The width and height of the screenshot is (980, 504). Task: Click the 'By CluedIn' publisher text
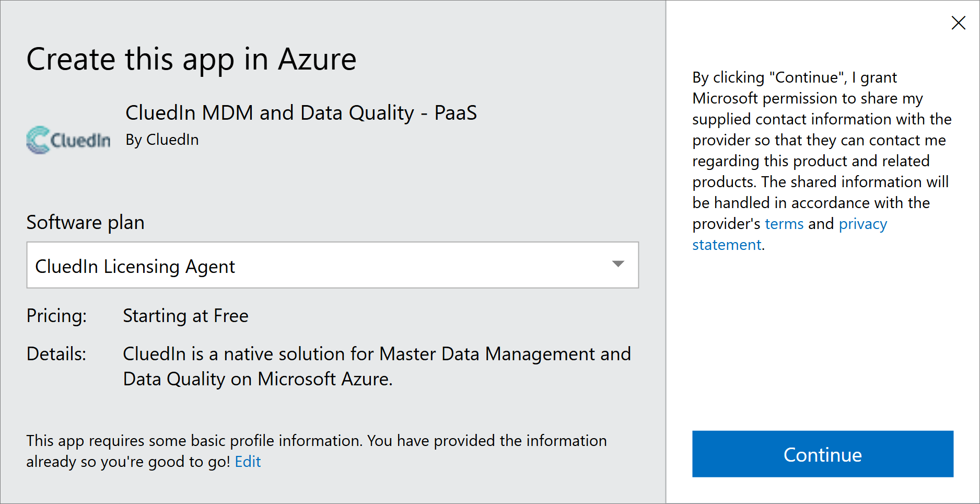click(162, 140)
